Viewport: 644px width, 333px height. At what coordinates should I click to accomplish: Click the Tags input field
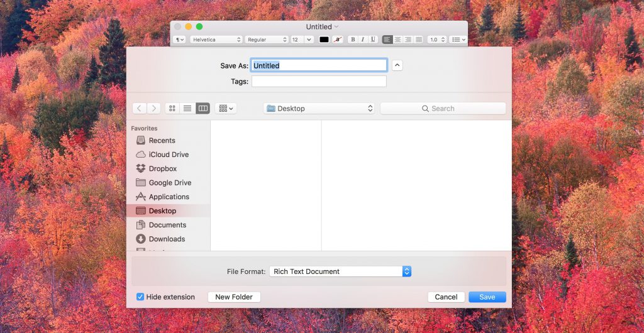pyautogui.click(x=319, y=81)
